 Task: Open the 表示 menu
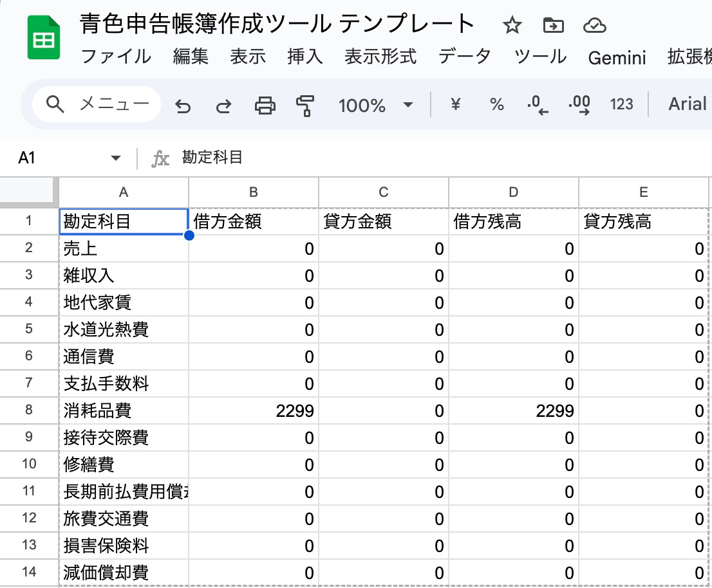pos(247,57)
